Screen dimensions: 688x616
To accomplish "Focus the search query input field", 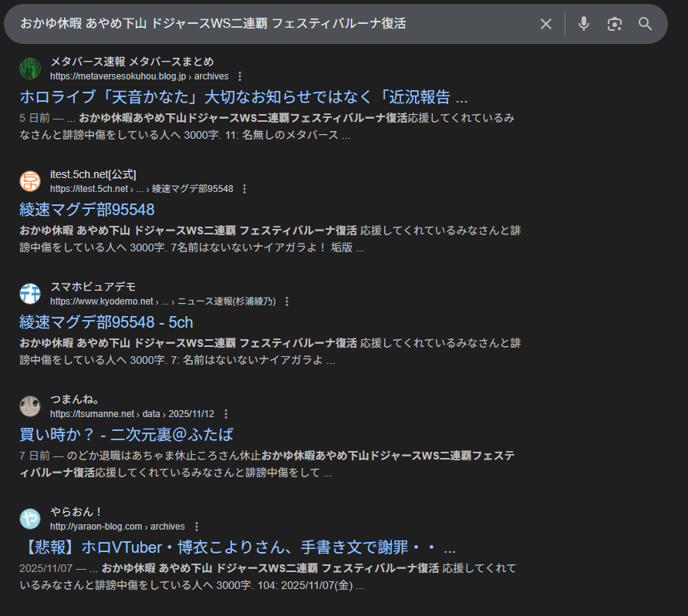I will (270, 24).
